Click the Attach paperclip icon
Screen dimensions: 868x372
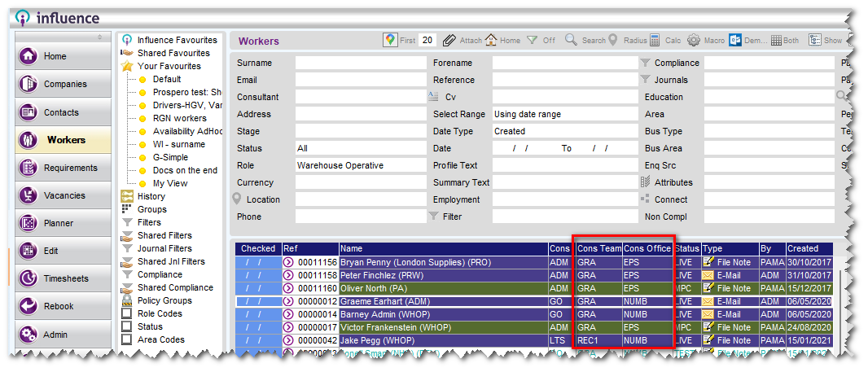(x=449, y=40)
